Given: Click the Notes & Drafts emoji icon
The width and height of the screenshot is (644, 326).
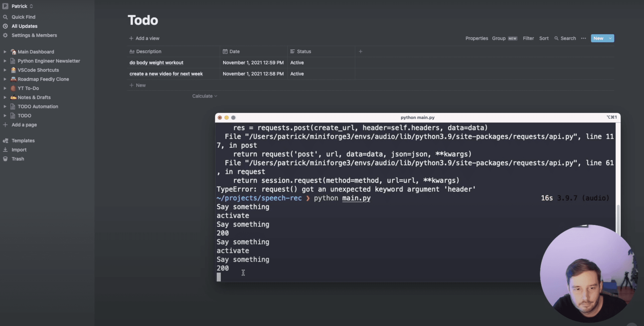Looking at the screenshot, I should (x=13, y=97).
